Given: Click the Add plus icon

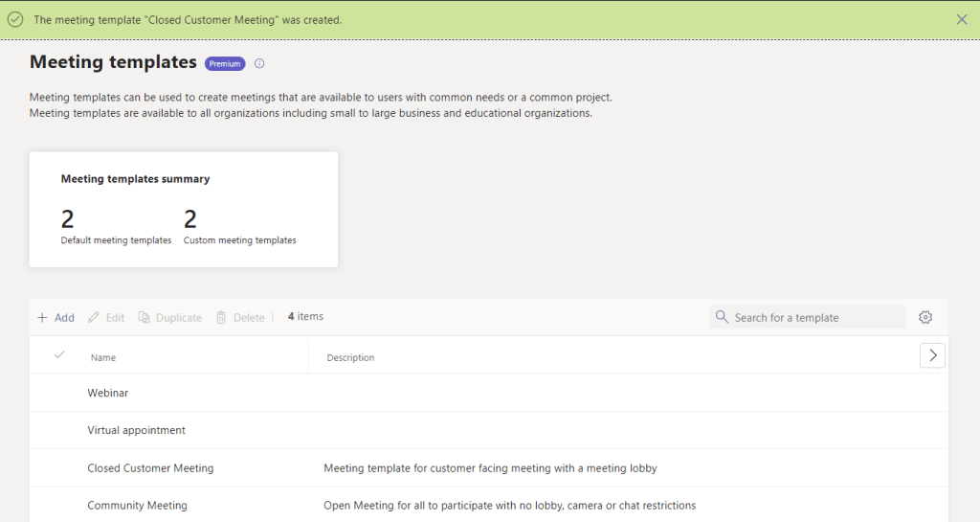Looking at the screenshot, I should 42,318.
